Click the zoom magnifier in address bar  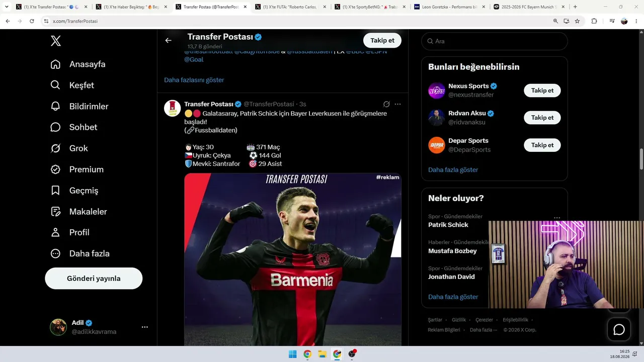[555, 21]
